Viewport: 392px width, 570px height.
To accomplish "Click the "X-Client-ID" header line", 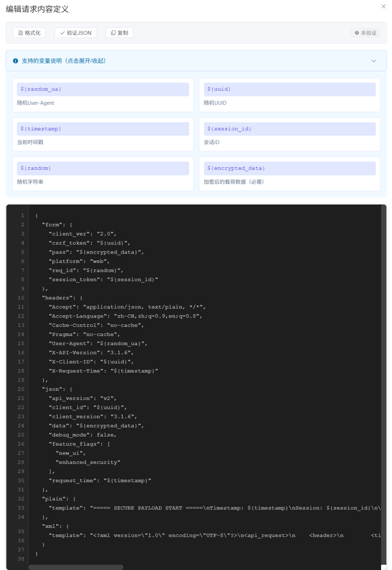I will pos(91,362).
